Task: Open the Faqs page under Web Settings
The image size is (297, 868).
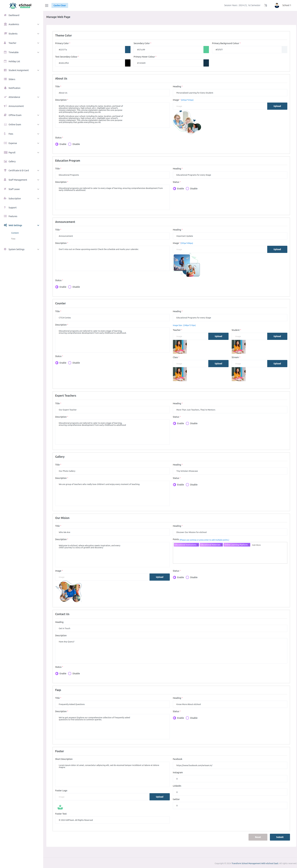Action: tap(13, 239)
